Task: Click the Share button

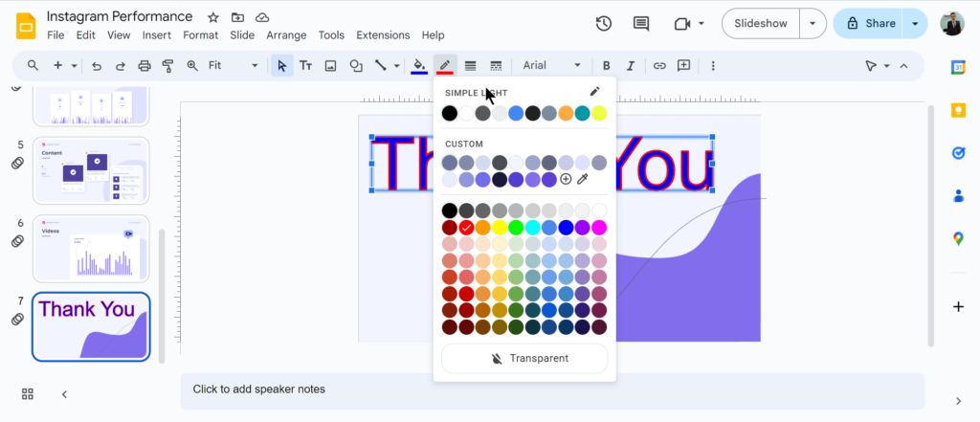Action: click(x=869, y=24)
